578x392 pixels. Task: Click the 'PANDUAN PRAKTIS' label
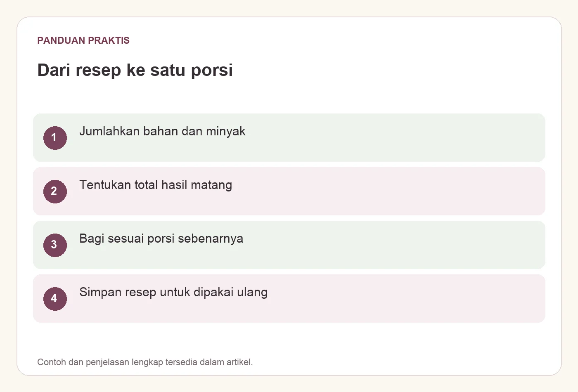click(x=83, y=40)
